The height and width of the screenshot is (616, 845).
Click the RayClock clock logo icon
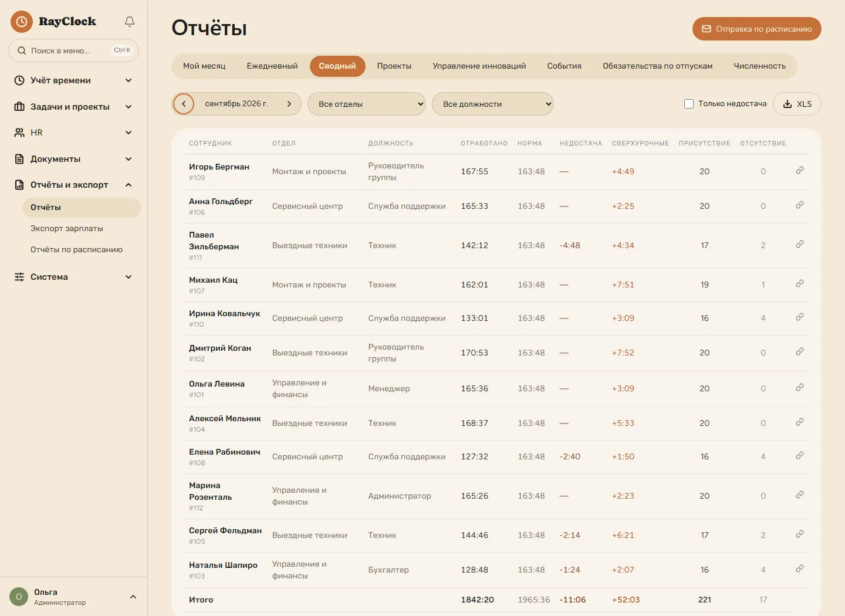point(22,22)
